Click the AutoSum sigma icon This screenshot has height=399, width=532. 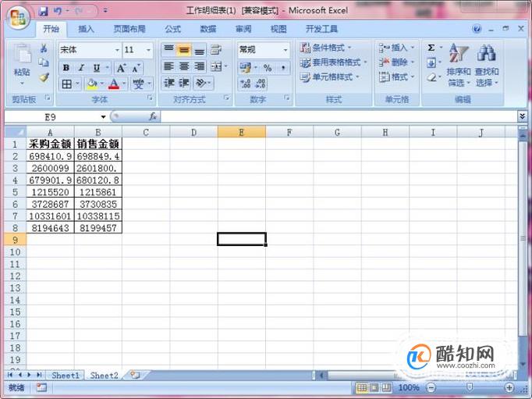pos(431,48)
